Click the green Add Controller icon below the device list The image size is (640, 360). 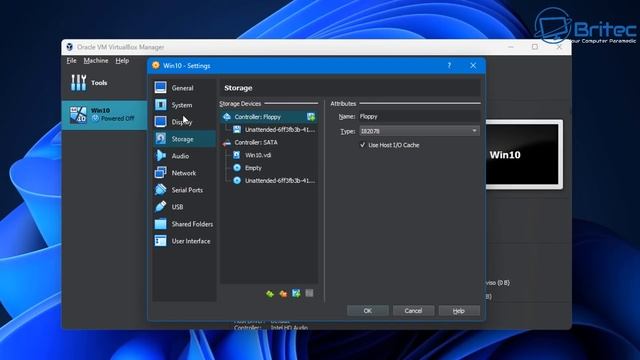270,293
